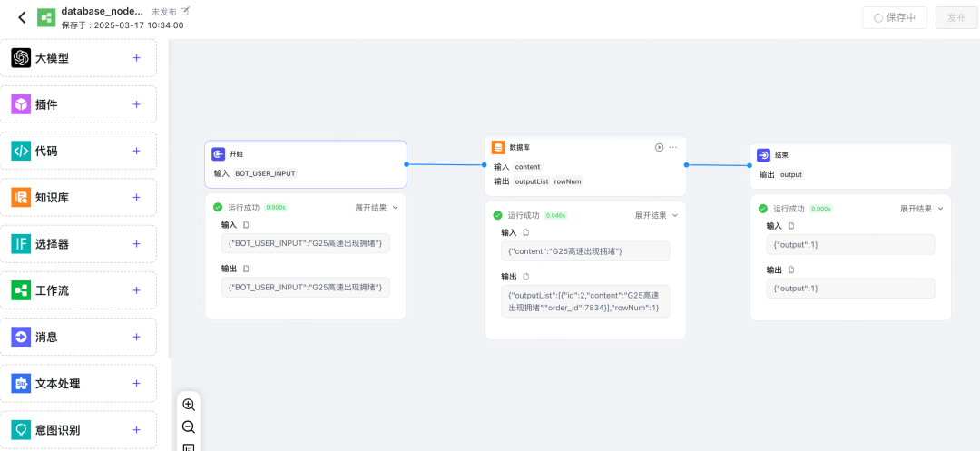Image resolution: width=980 pixels, height=451 pixels.
Task: Click the rowNum tag in 数据库 node
Action: 568,181
